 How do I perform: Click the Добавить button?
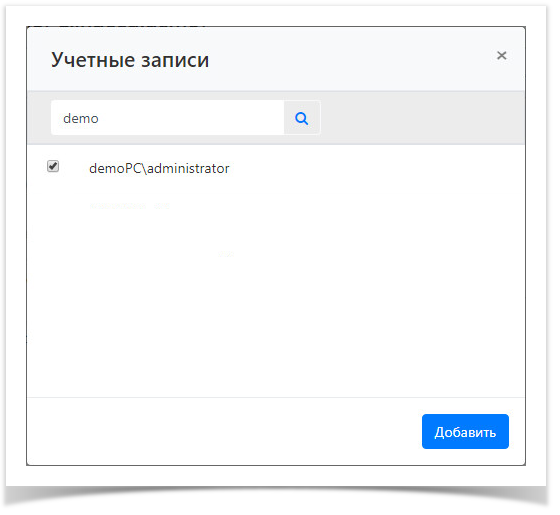click(x=465, y=431)
